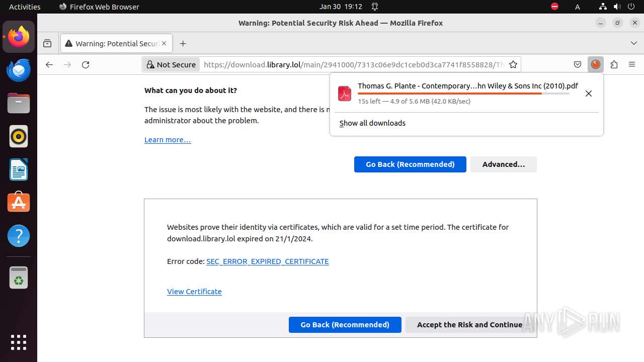The image size is (644, 362).
Task: Open the Firefox application menu
Action: (x=632, y=64)
